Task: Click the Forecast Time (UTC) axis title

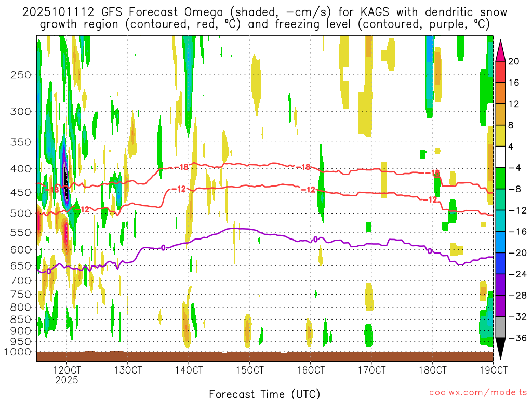Action: 264,394
